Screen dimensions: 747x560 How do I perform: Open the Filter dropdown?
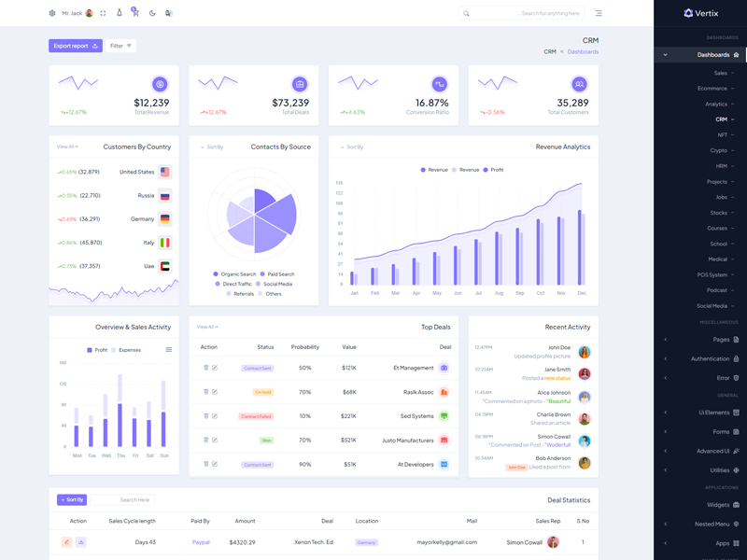pyautogui.click(x=120, y=46)
